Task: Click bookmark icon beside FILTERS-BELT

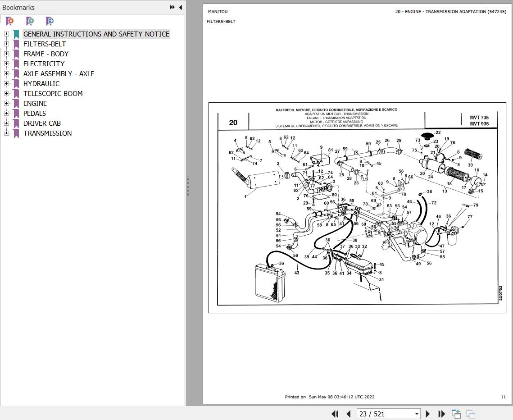Action: [x=16, y=44]
